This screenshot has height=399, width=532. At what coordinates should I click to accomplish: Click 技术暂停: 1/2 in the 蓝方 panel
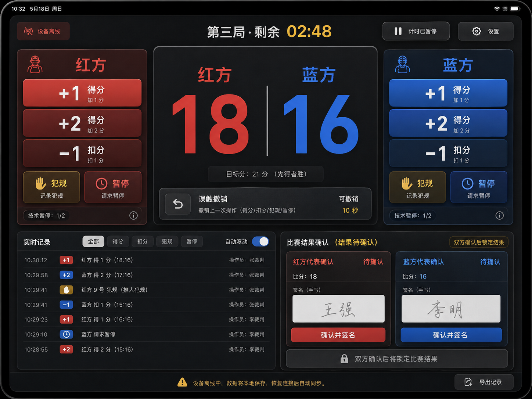(x=413, y=216)
